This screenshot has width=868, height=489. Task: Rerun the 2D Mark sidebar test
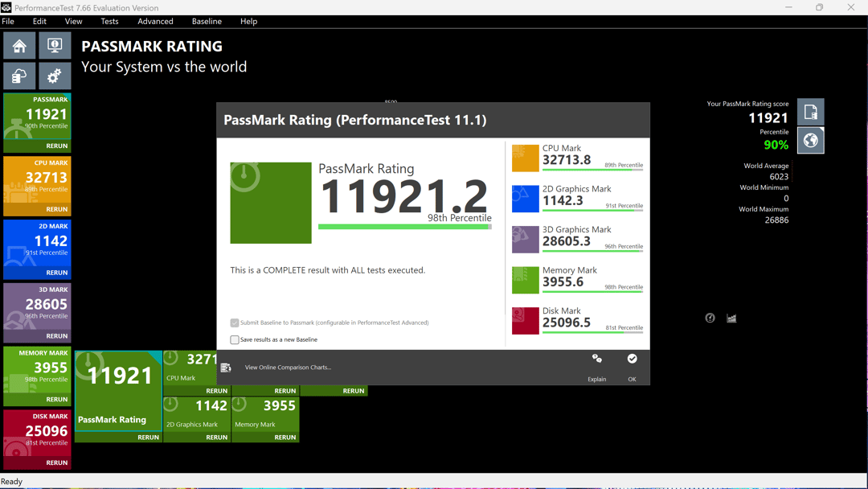(x=57, y=273)
